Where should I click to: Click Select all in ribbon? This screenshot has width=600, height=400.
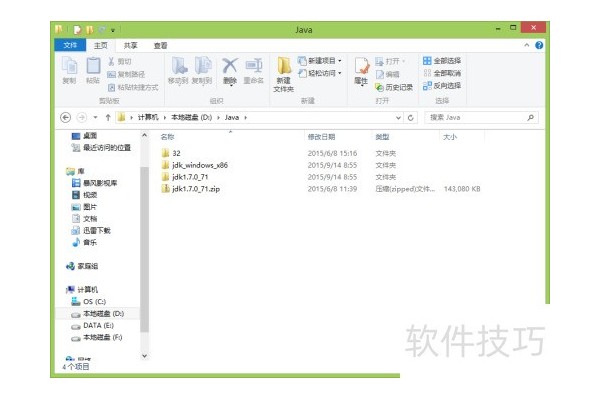(442, 60)
